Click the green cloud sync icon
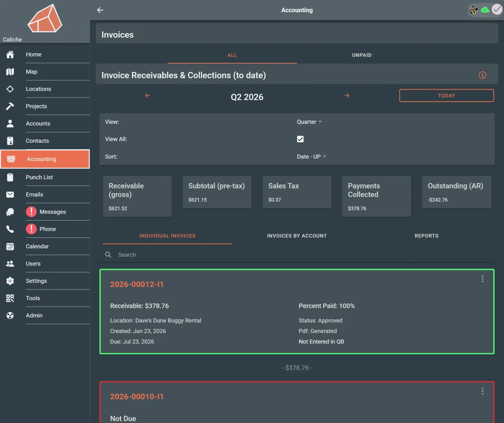504x423 pixels. point(485,10)
